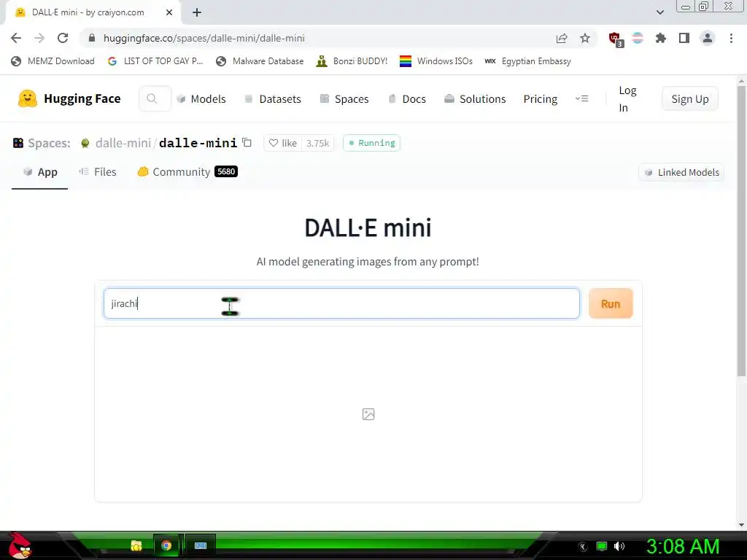Screen dimensions: 747x560
Task: Open LIST OF TOP GAY P... bookmark
Action: [155, 61]
